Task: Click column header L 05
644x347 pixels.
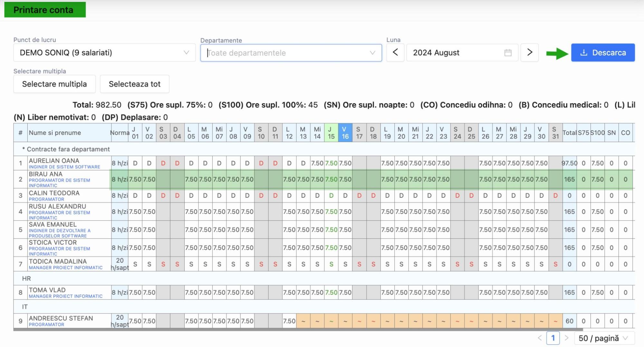Action: pos(191,132)
